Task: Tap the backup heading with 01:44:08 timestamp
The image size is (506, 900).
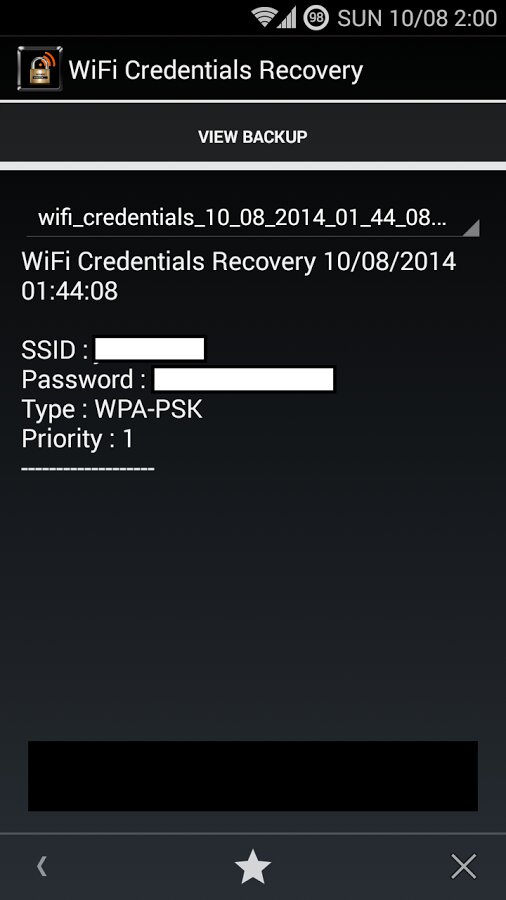Action: tap(239, 277)
